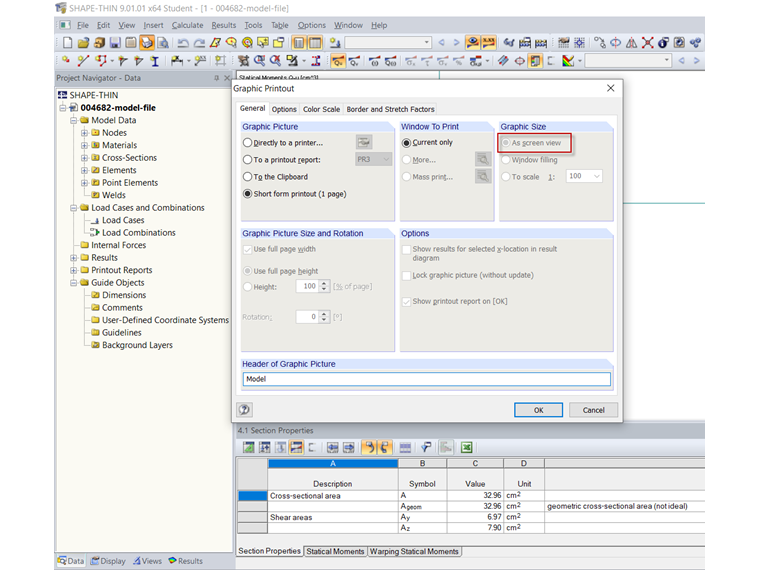
Task: Pin the Project Navigator panel
Action: [216, 78]
